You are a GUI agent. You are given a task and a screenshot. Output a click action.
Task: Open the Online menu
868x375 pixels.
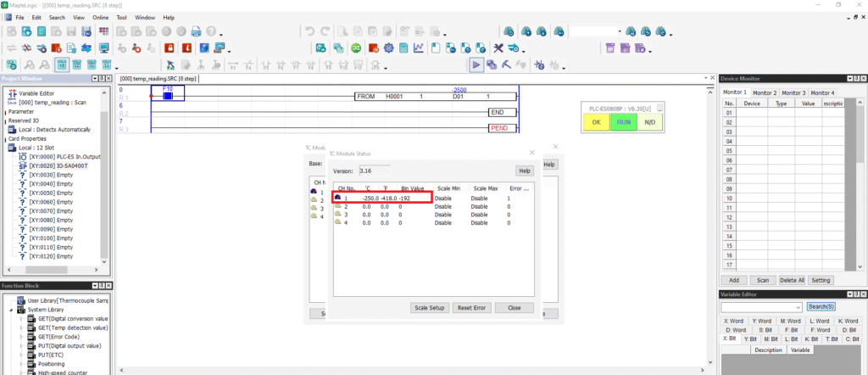pos(100,18)
